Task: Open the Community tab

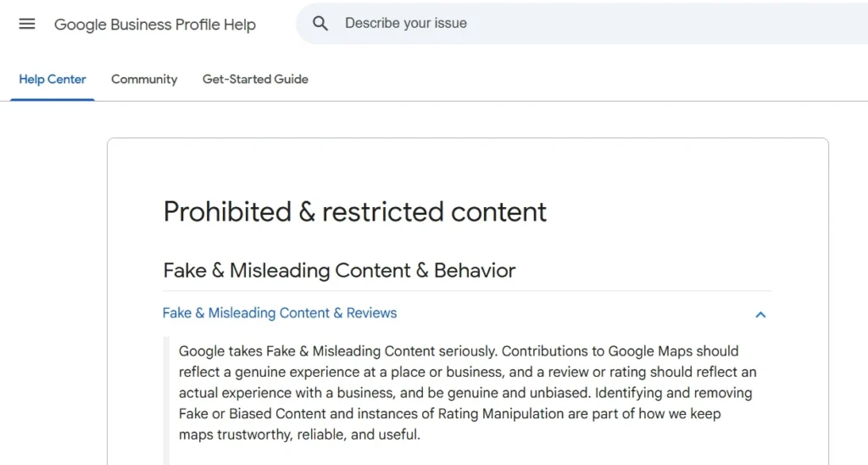Action: [144, 79]
